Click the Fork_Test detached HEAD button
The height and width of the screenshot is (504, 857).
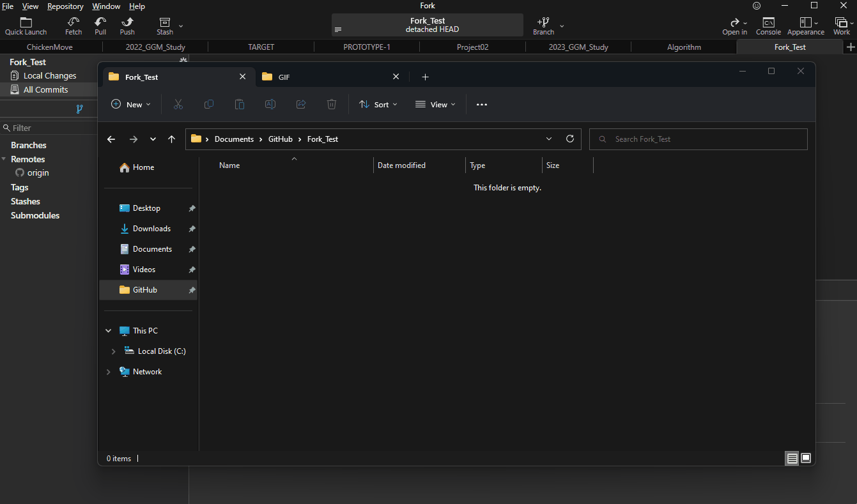428,25
